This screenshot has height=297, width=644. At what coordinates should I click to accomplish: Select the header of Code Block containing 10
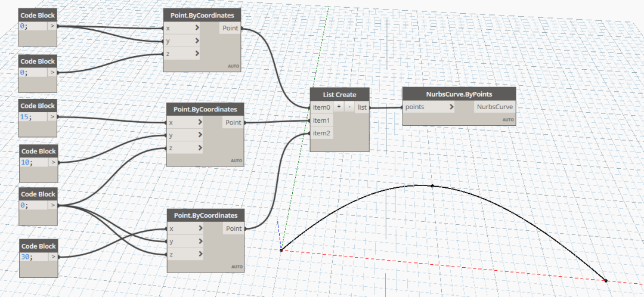(x=38, y=151)
